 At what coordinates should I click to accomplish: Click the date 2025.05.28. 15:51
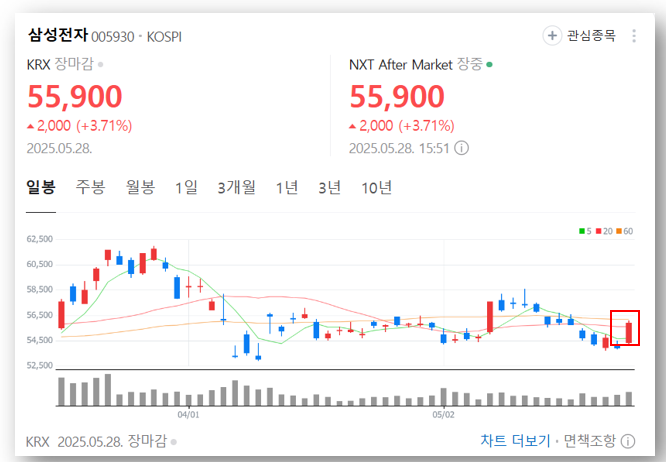[x=399, y=148]
